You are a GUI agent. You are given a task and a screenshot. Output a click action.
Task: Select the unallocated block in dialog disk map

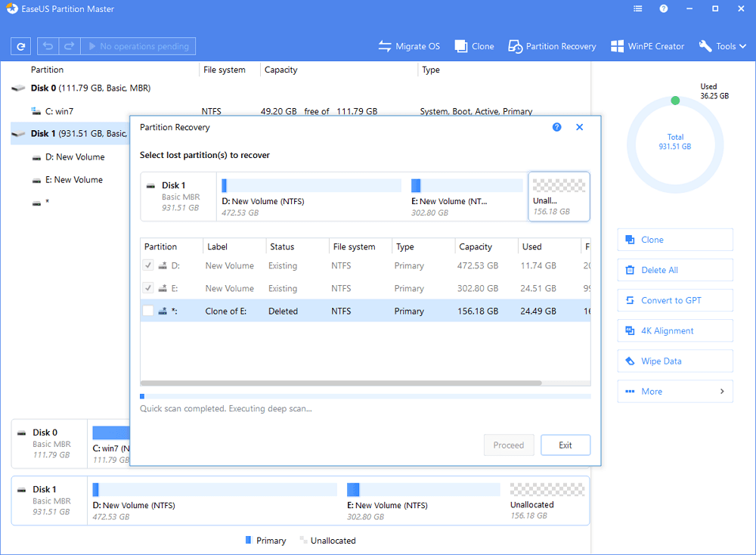[559, 196]
